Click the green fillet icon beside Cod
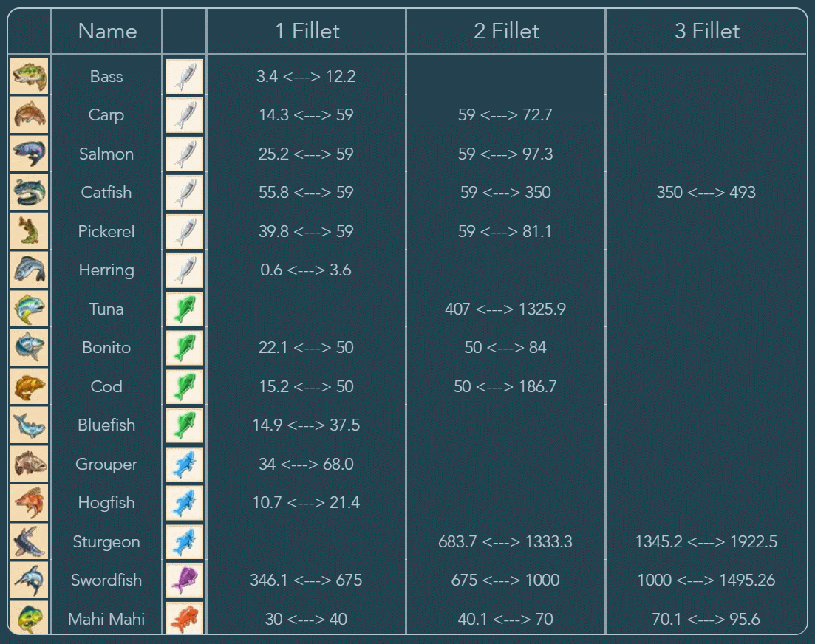 184,386
